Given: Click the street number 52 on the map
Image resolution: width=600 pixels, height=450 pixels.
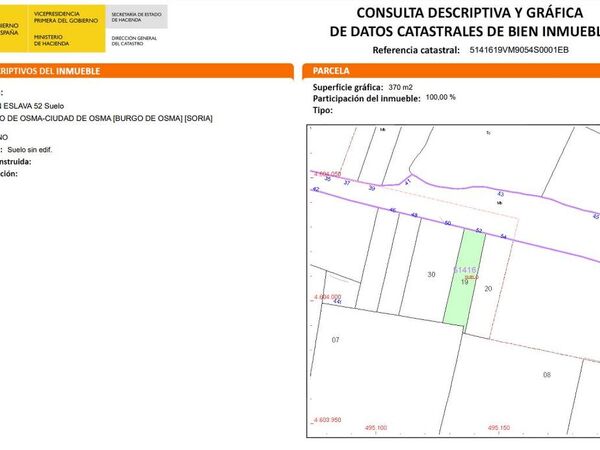Looking at the screenshot, I should click(479, 230).
